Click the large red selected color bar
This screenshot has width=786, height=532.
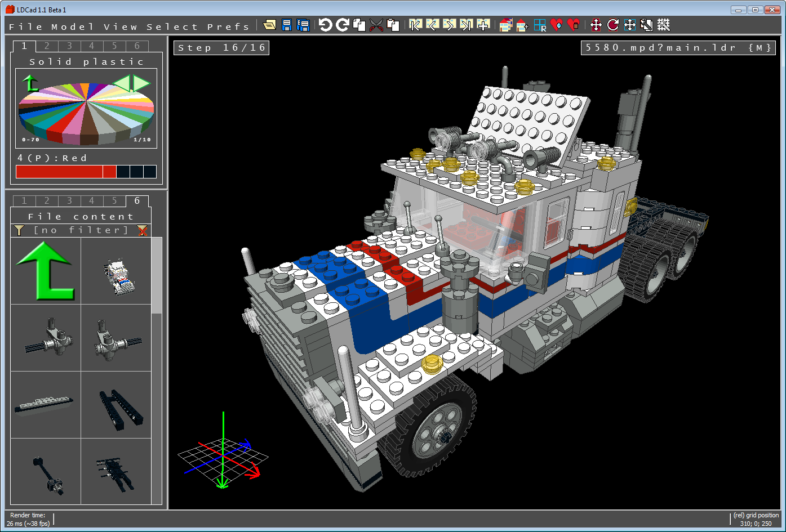(x=59, y=172)
